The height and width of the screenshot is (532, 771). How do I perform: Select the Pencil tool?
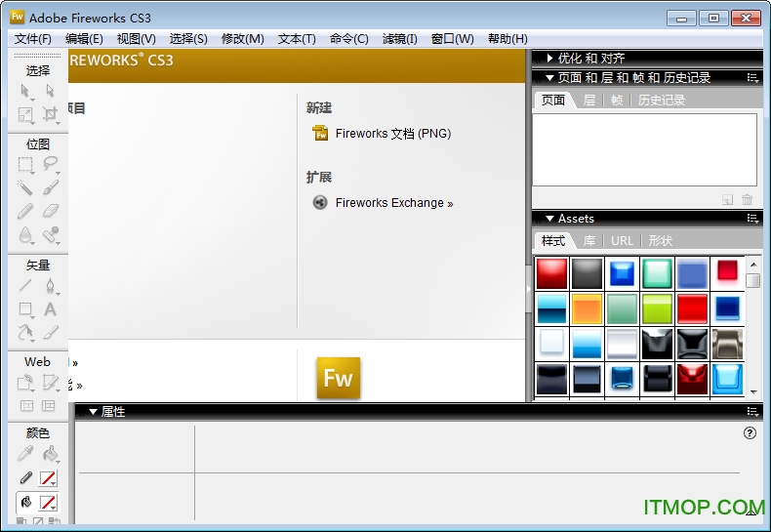[x=25, y=211]
